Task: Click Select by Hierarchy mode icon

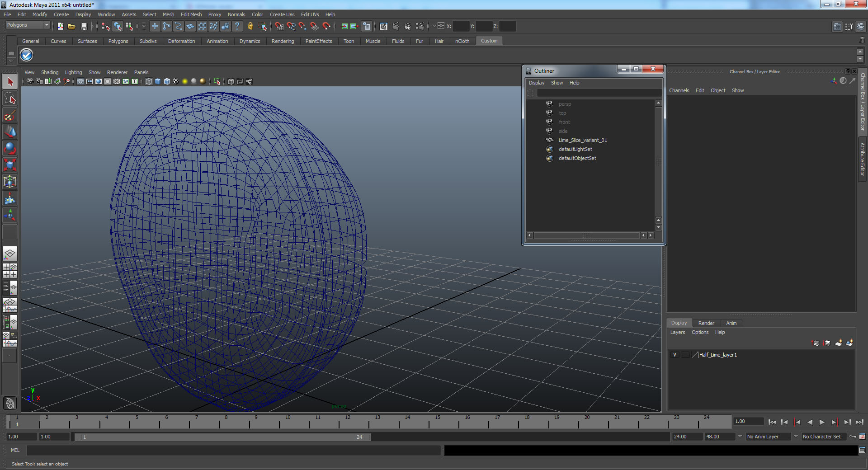Action: pyautogui.click(x=105, y=26)
